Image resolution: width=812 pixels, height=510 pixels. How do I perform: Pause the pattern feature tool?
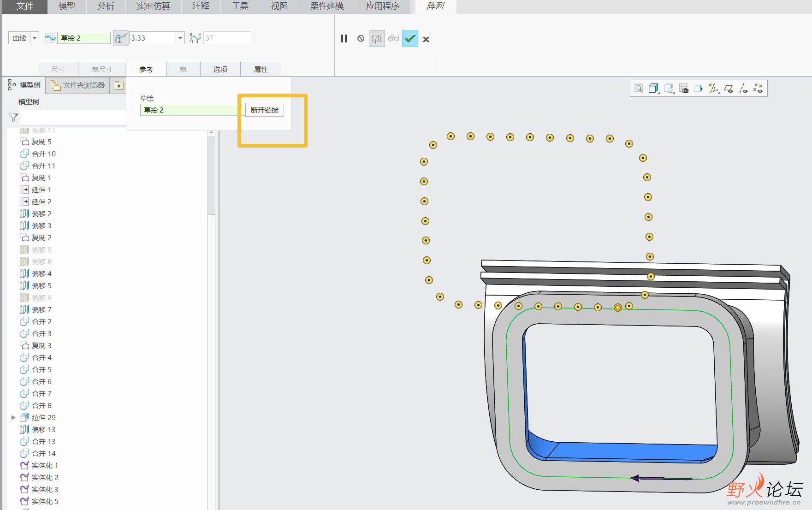coord(344,39)
